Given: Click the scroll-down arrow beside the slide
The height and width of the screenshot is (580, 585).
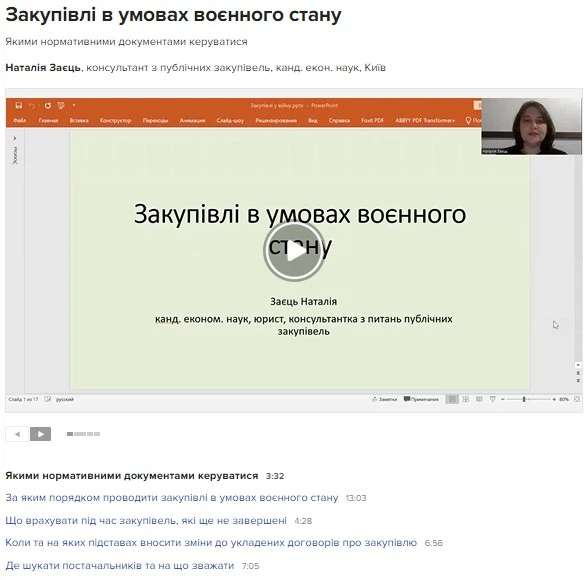Looking at the screenshot, I should click(578, 365).
